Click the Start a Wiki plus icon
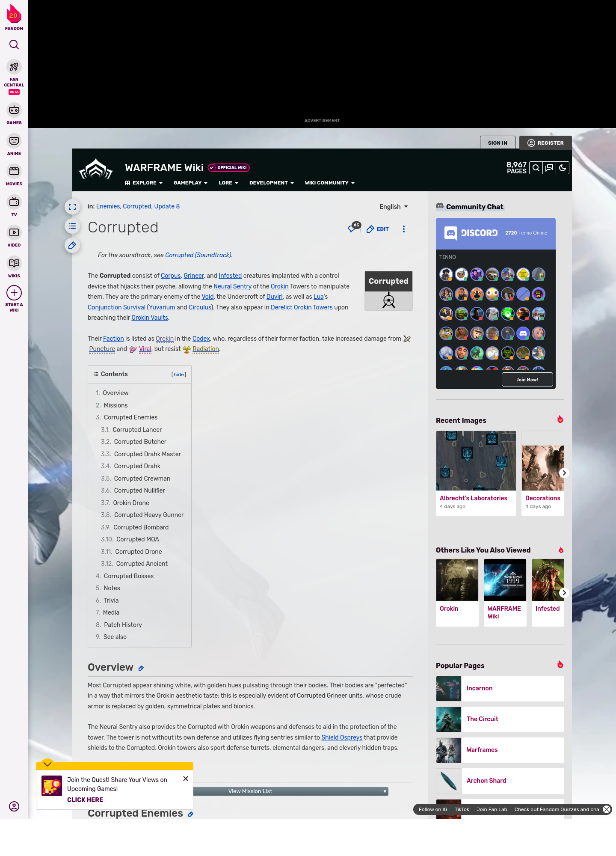 [x=14, y=293]
